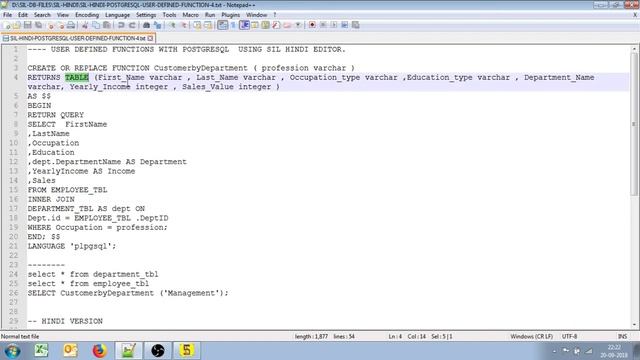Screen dimensions: 640x360
Task: Open the View menu
Action: coord(62,15)
